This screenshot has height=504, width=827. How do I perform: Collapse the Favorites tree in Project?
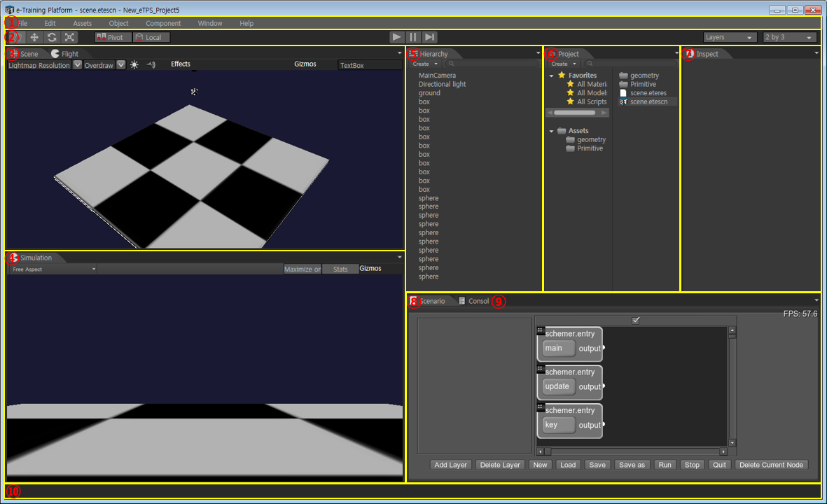click(552, 76)
